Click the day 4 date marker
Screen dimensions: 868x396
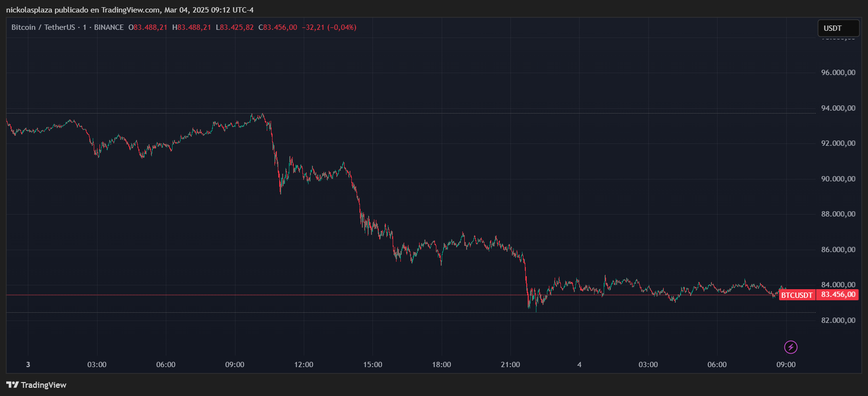coord(579,365)
